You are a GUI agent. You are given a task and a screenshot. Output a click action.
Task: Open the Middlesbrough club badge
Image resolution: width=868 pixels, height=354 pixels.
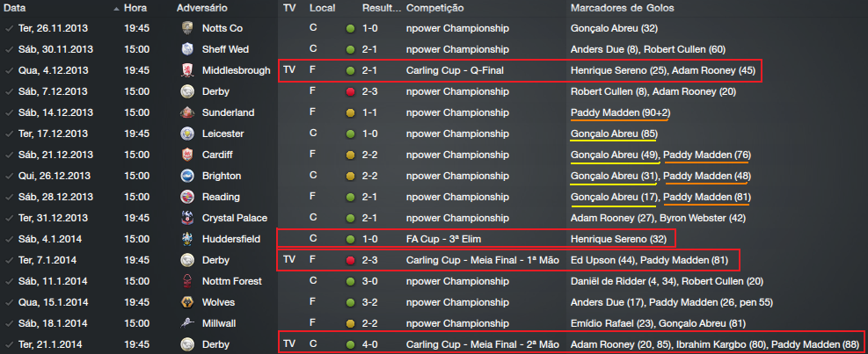click(x=186, y=70)
